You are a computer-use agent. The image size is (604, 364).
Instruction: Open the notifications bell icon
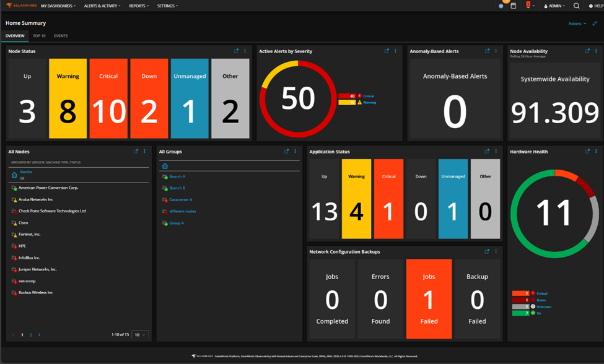tap(528, 5)
